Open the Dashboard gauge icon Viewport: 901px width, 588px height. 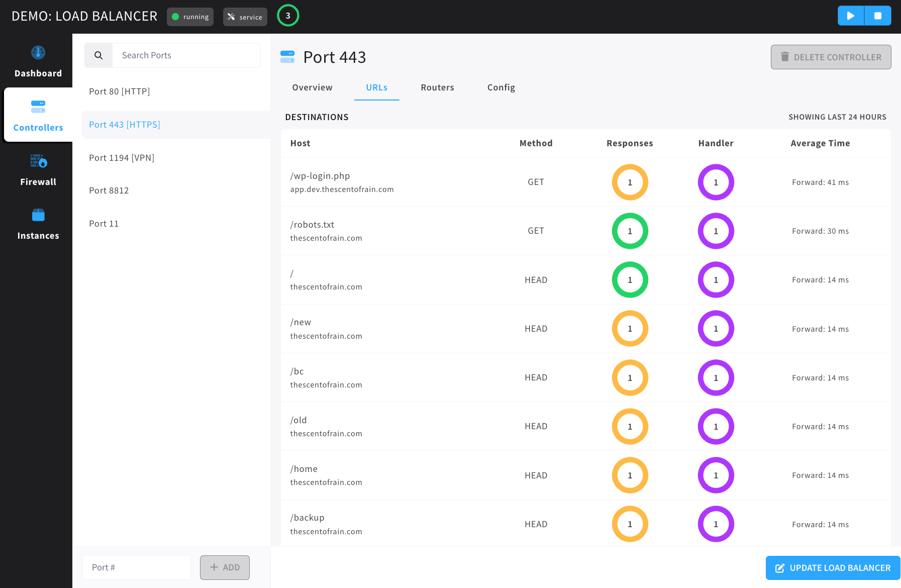(x=38, y=52)
